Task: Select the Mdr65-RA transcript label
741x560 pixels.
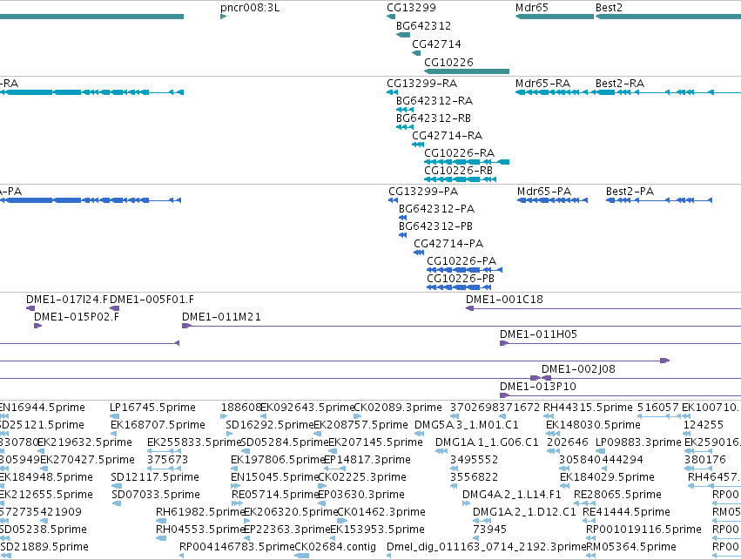Action: pos(542,84)
